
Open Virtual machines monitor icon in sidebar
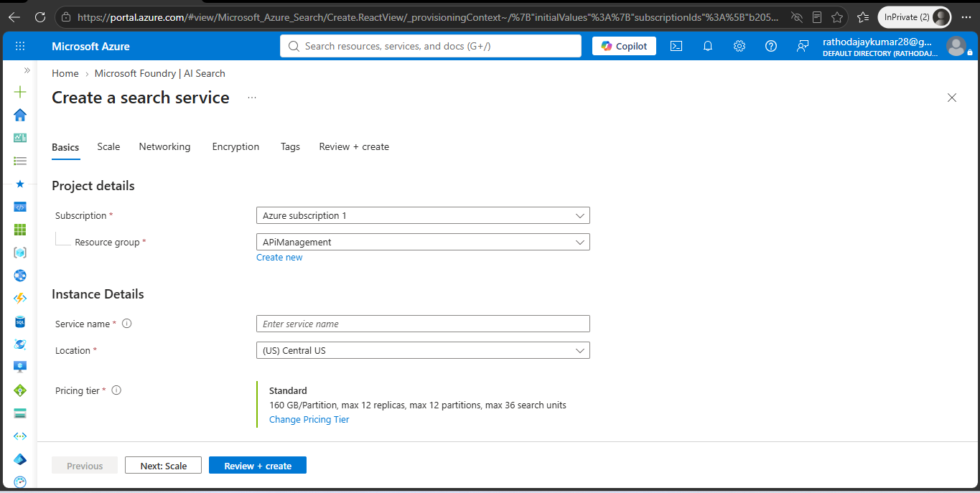coord(20,367)
